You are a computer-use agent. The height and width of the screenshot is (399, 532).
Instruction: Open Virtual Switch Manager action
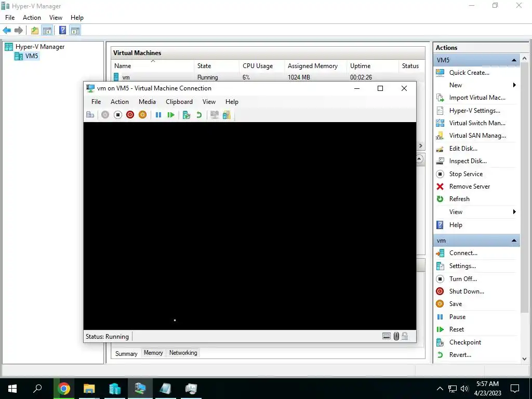pyautogui.click(x=477, y=123)
